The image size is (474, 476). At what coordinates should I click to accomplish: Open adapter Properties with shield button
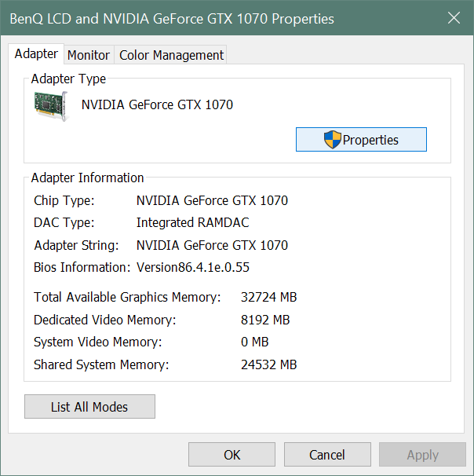(361, 140)
